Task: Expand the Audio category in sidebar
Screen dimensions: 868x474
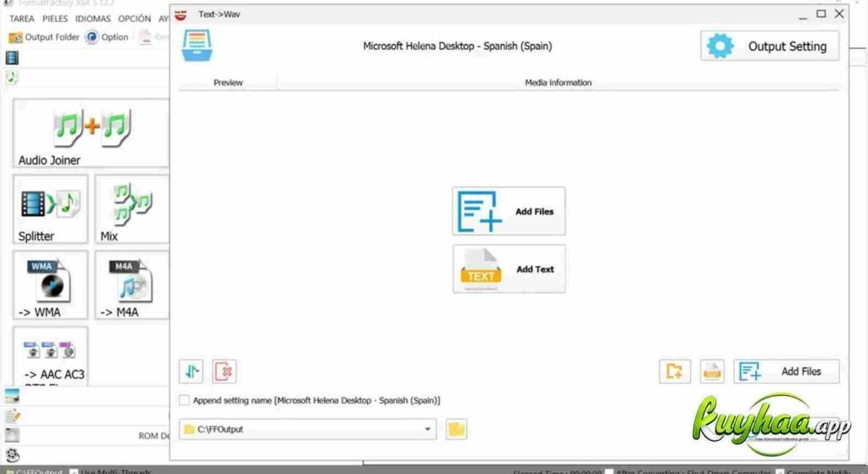Action: point(12,77)
